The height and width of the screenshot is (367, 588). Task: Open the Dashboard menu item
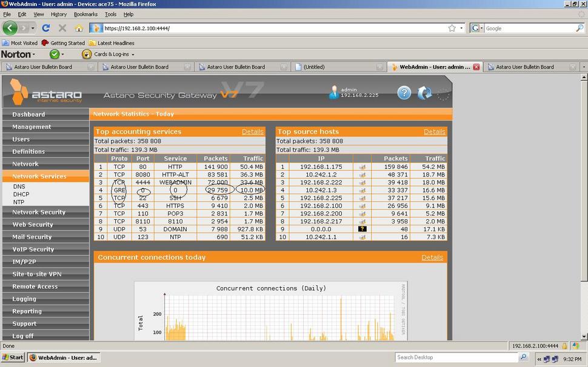point(45,114)
